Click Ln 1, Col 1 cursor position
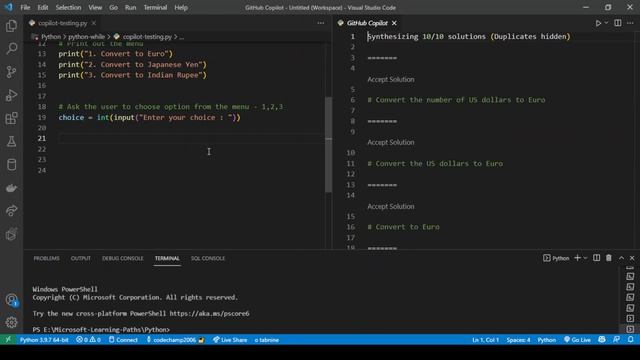Screen dimensions: 640x360 click(x=485, y=340)
